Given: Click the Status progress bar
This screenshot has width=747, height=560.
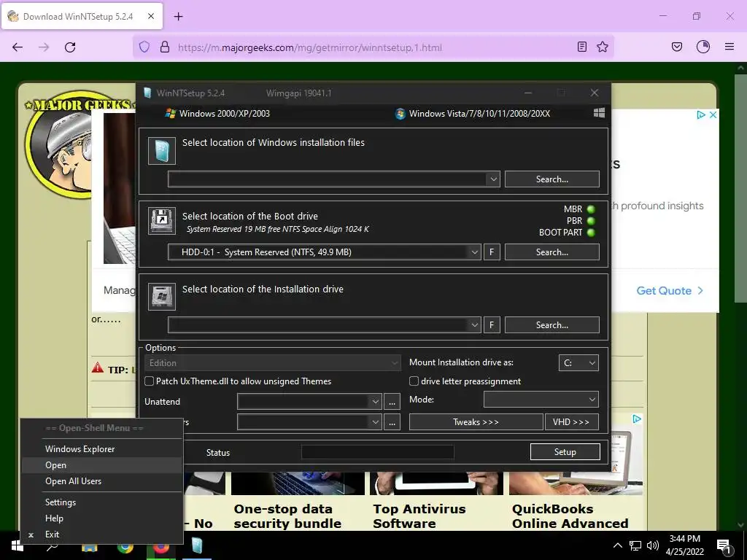Looking at the screenshot, I should coord(377,452).
